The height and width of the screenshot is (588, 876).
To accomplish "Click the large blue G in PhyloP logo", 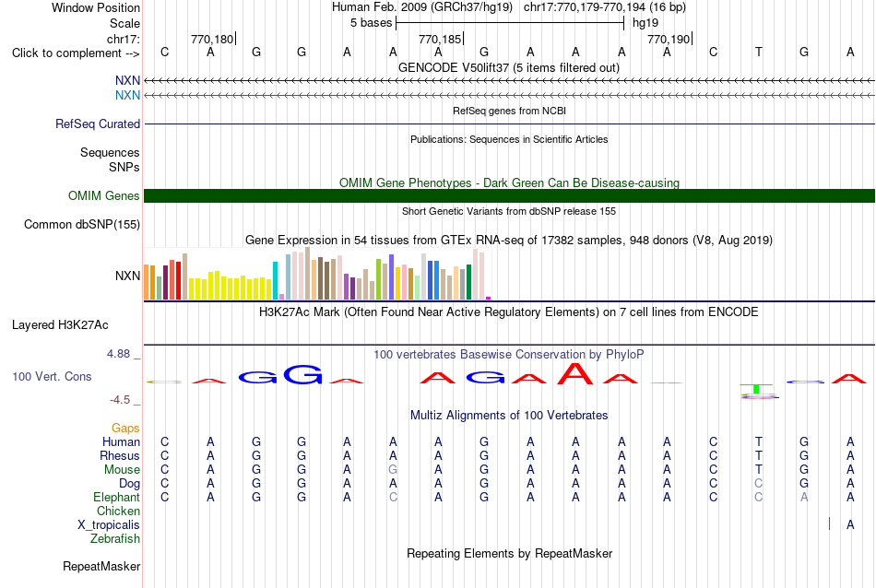I will (302, 375).
